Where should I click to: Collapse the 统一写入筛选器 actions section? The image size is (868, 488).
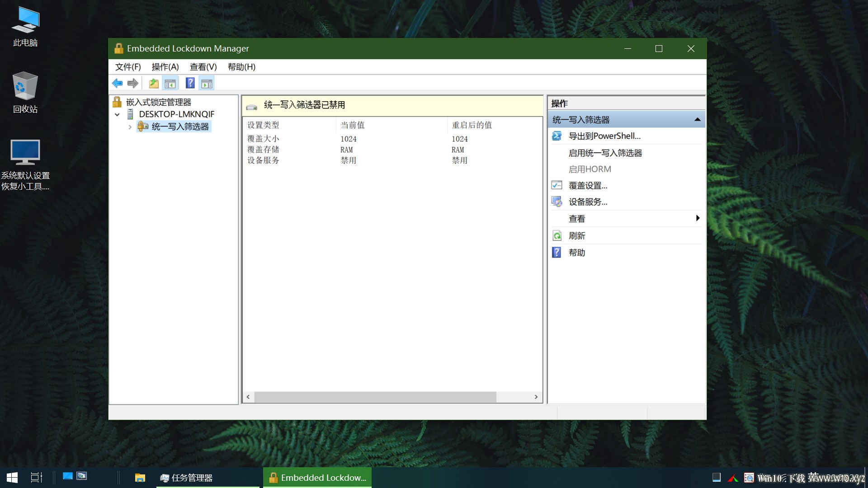[697, 120]
